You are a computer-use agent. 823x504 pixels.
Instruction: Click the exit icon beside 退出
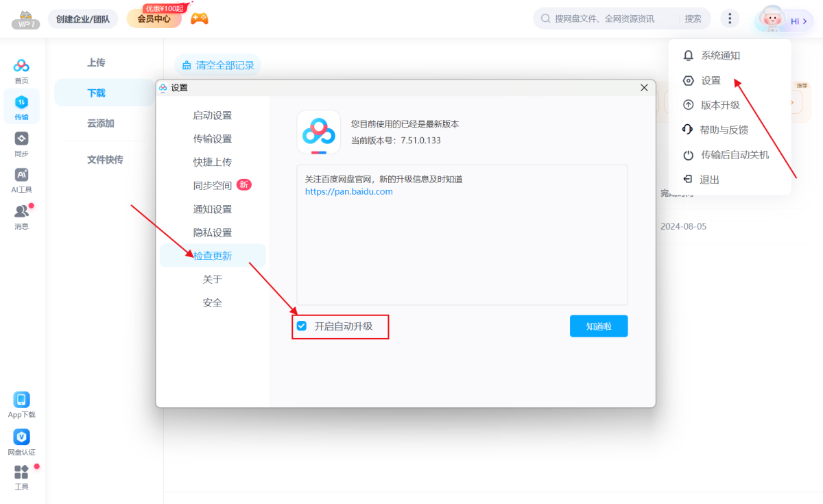click(688, 180)
